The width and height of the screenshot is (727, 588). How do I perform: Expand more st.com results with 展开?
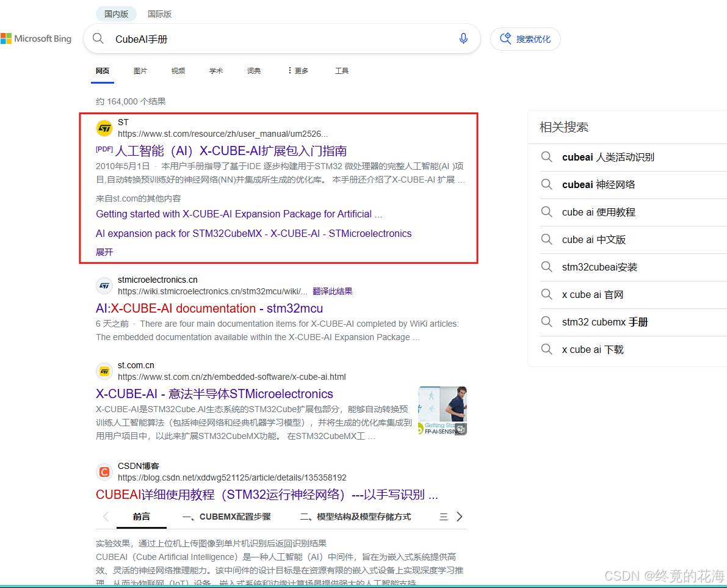coord(104,252)
